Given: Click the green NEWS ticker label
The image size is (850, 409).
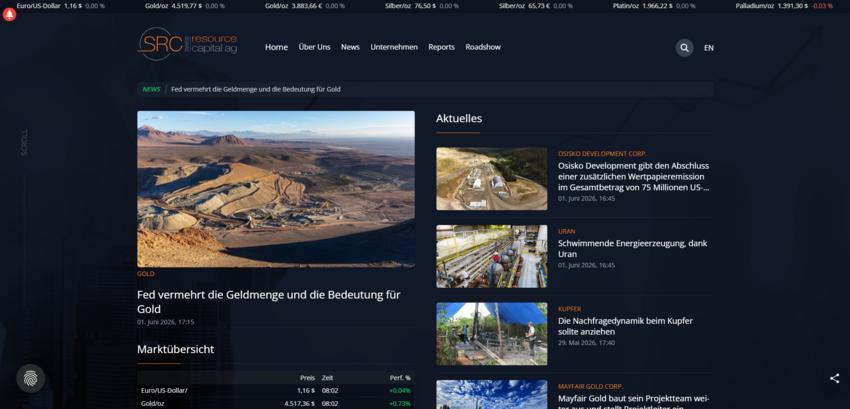Looking at the screenshot, I should [151, 90].
